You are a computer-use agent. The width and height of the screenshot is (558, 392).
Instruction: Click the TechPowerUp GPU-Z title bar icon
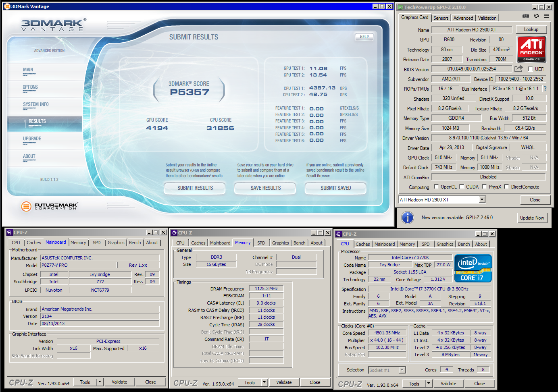click(x=400, y=7)
